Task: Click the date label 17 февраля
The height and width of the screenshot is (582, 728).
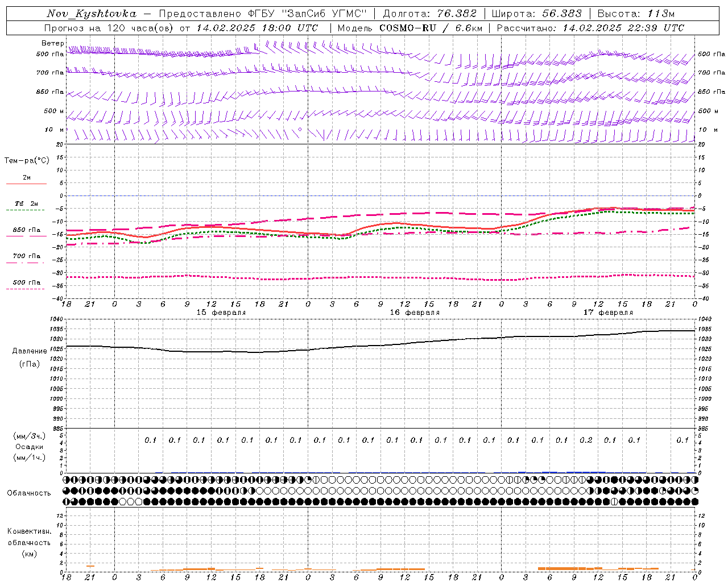Action: (608, 313)
